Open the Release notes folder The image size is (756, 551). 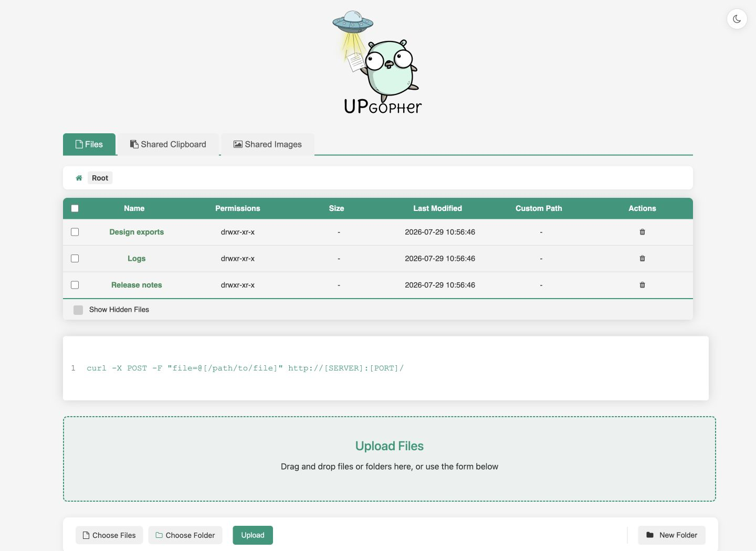click(136, 285)
